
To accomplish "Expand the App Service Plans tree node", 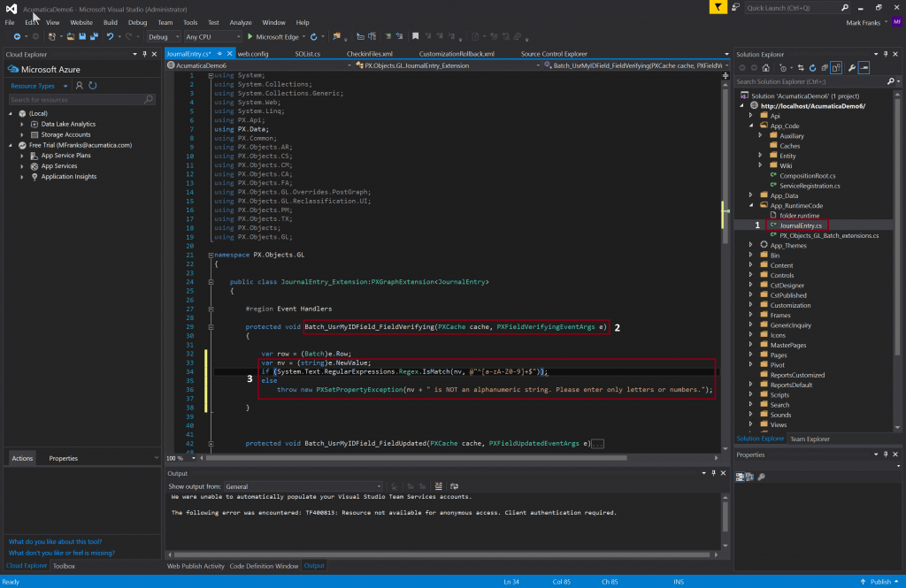I will 22,156.
